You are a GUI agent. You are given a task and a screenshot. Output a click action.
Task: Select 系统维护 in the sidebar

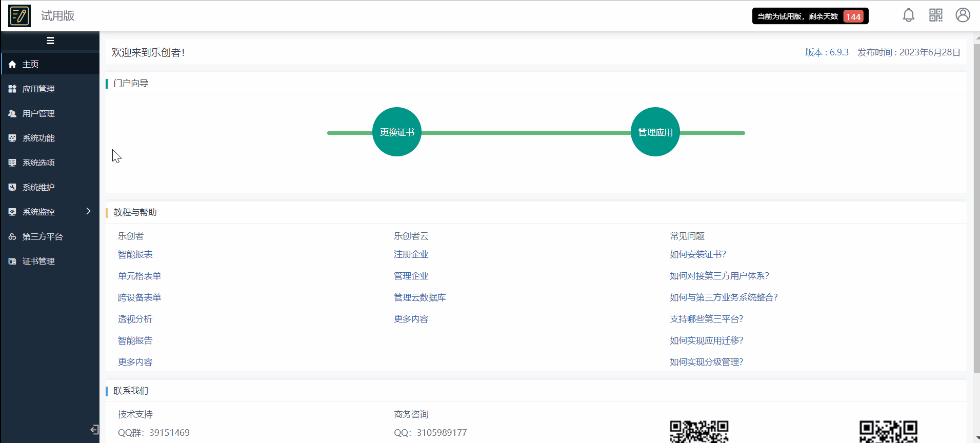pyautogui.click(x=38, y=187)
